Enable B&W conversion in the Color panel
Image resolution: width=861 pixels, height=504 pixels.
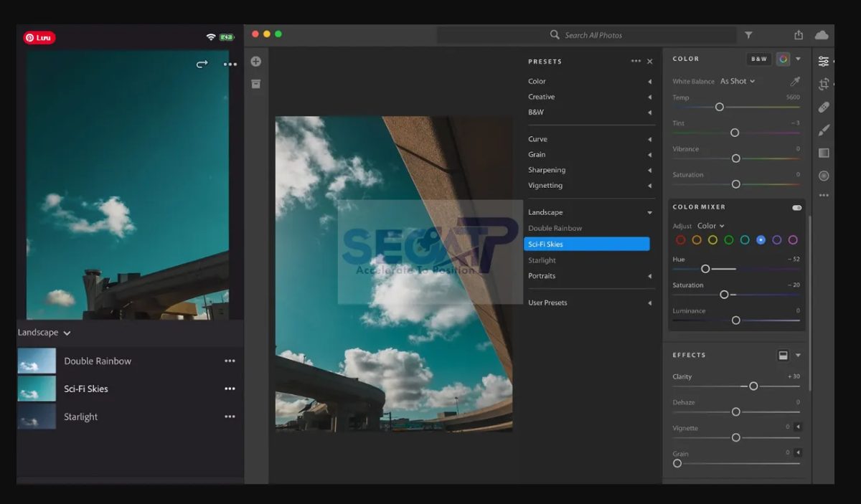click(758, 58)
